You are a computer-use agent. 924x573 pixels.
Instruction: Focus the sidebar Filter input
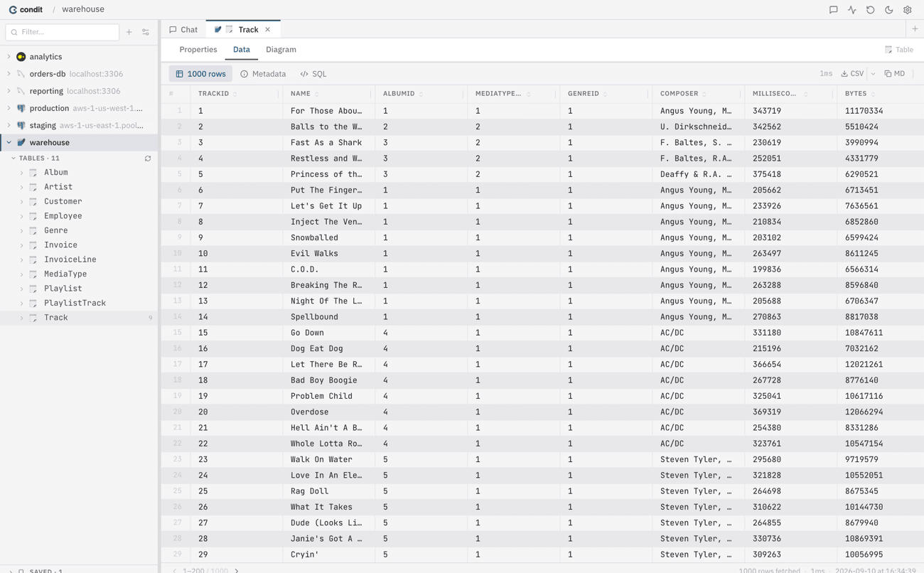(x=63, y=32)
